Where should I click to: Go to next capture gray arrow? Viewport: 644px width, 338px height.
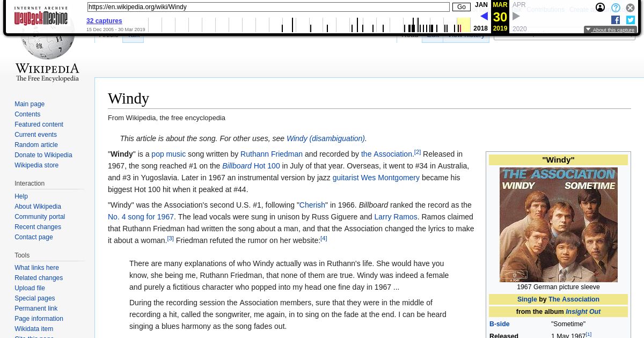click(516, 16)
